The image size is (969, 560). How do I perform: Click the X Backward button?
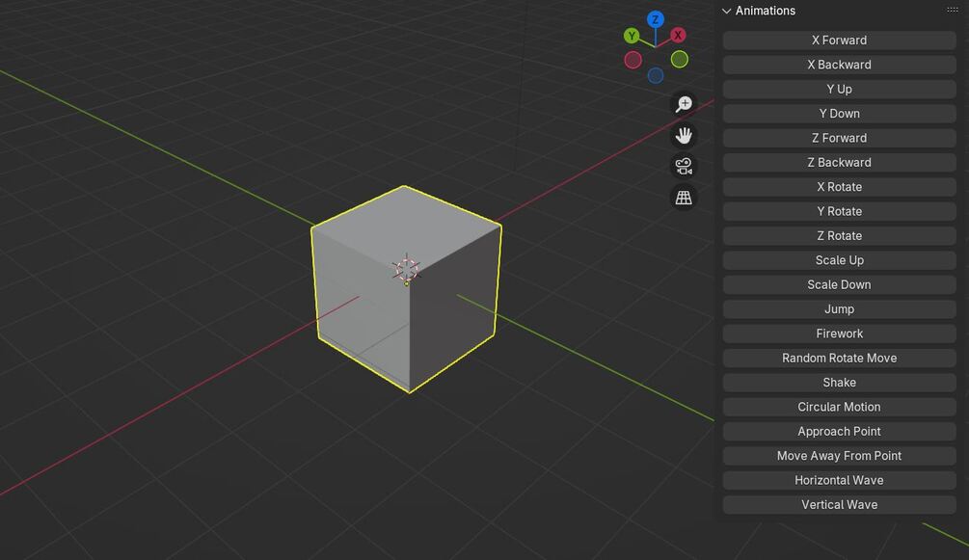pos(839,65)
